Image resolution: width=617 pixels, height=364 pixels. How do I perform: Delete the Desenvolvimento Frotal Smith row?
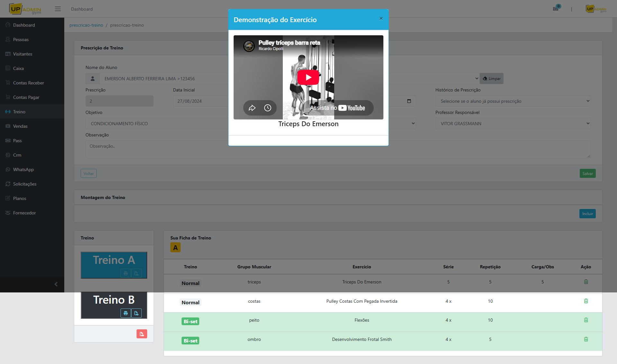tap(586, 339)
